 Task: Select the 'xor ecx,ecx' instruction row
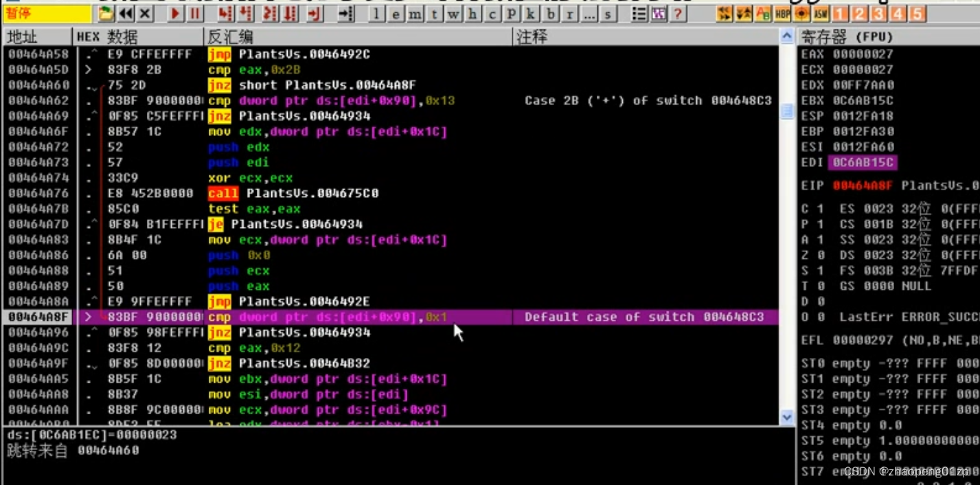[390, 178]
